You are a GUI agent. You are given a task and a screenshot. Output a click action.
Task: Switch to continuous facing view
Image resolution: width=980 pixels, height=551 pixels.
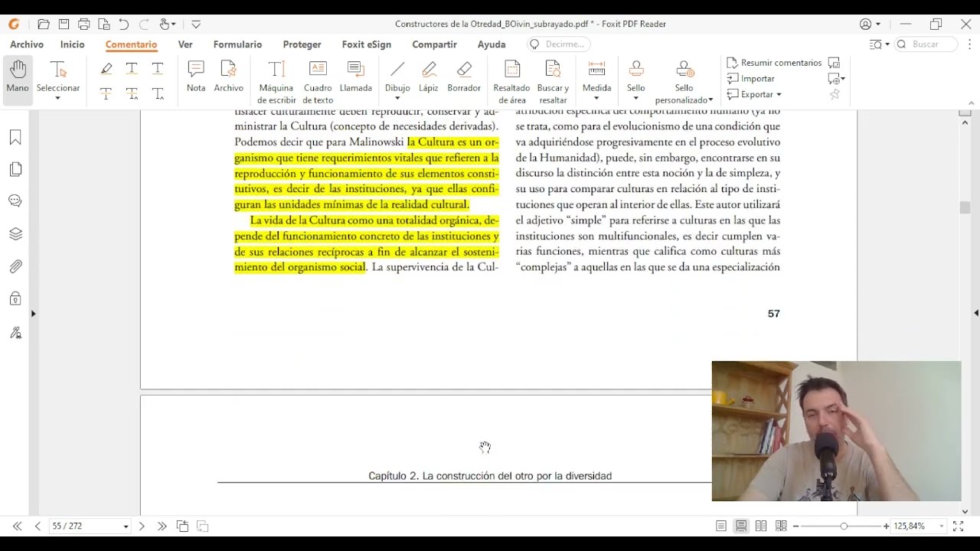coord(781,527)
